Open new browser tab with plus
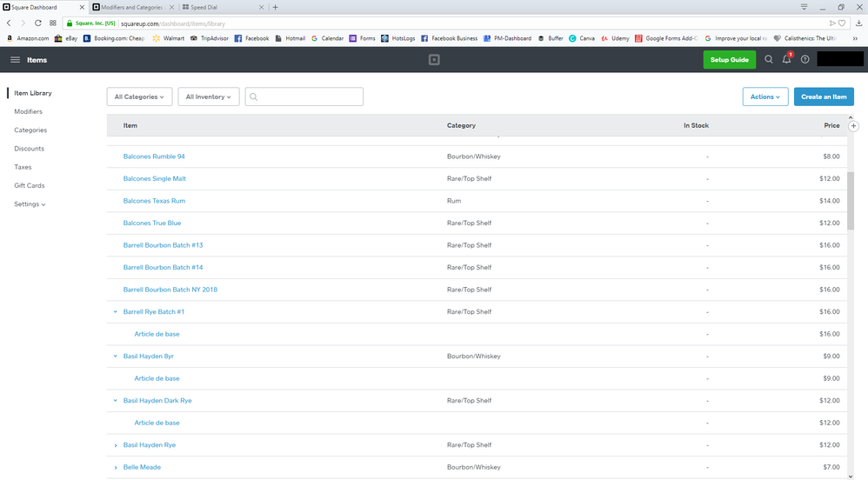Image resolution: width=868 pixels, height=480 pixels. point(275,7)
